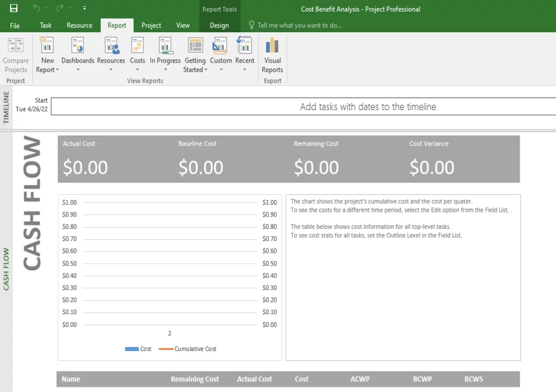Open the New Report icon

click(47, 46)
